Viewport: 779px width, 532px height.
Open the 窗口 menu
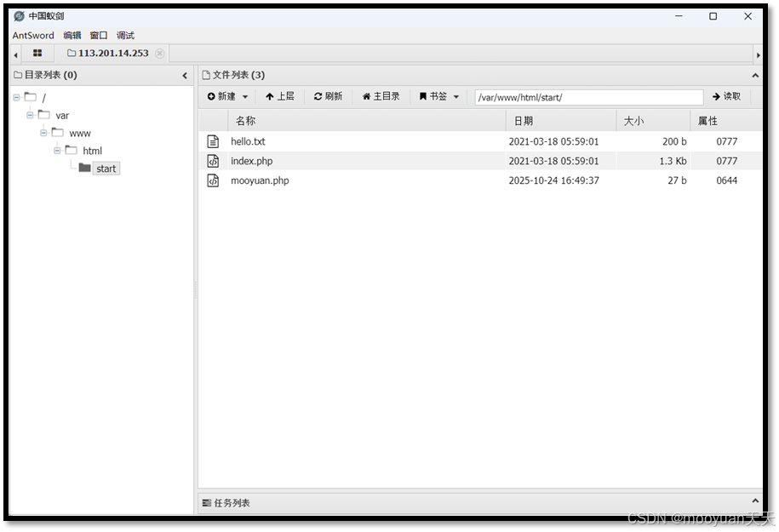click(x=99, y=35)
